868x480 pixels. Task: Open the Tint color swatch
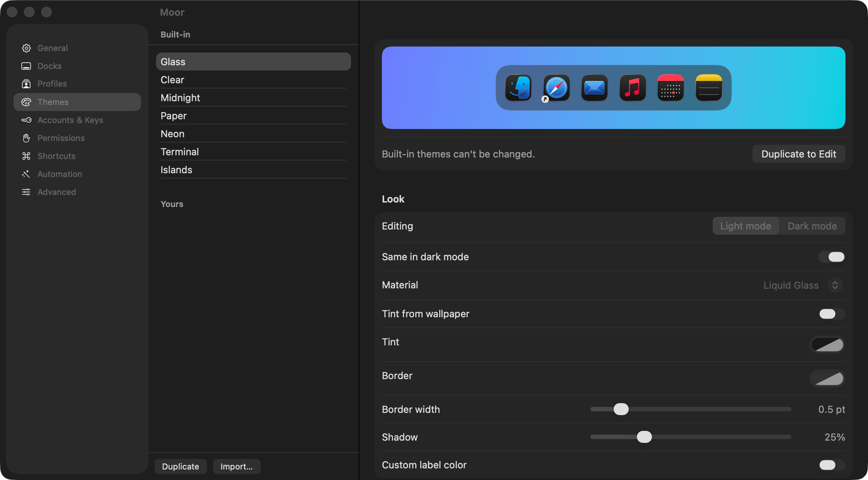(x=827, y=345)
